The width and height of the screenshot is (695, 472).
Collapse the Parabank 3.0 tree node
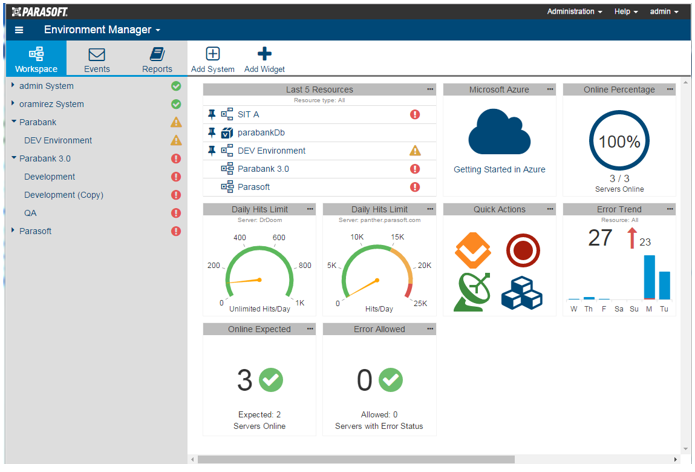(x=14, y=157)
